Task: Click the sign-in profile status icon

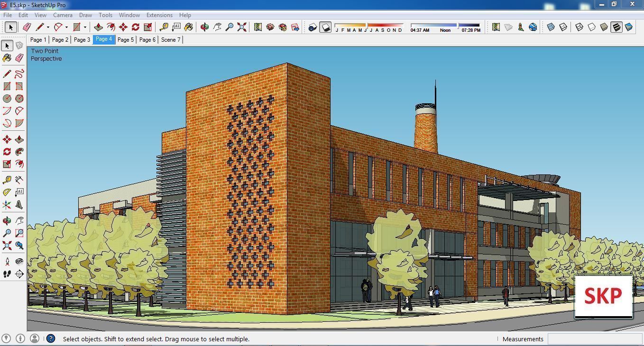Action: click(34, 338)
